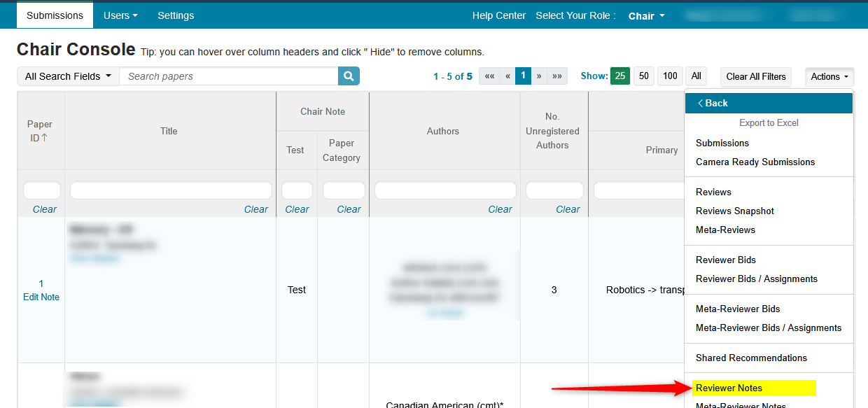Open the Actions dropdown button
Screen dimensions: 868x408
tap(829, 77)
